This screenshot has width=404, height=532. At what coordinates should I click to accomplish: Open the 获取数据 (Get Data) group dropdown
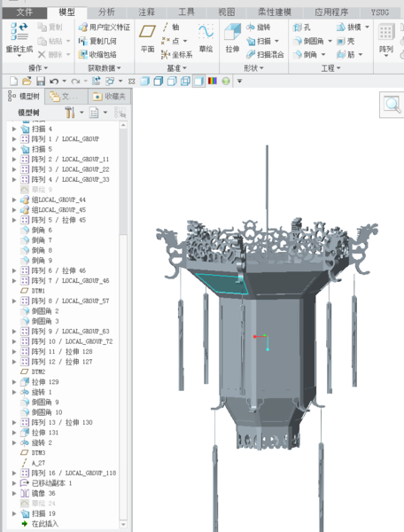[x=104, y=68]
